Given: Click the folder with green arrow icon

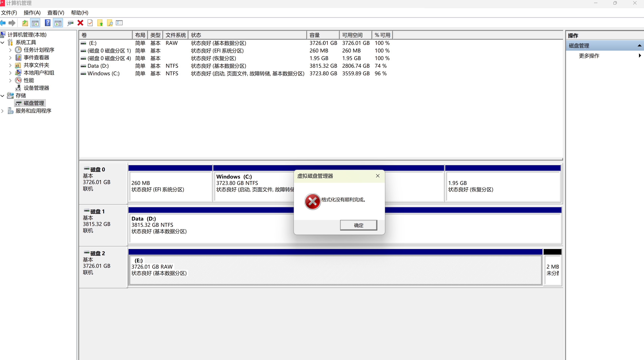Looking at the screenshot, I should tap(100, 23).
